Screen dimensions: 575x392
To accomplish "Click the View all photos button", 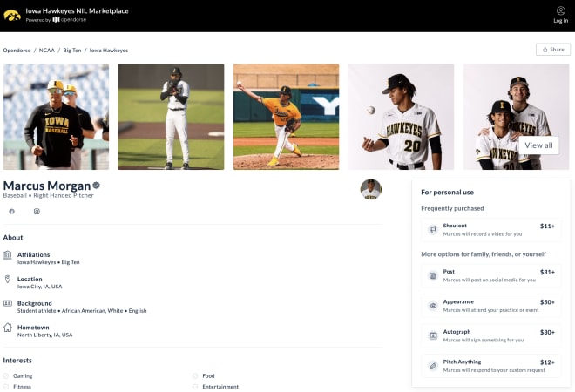I will [538, 145].
